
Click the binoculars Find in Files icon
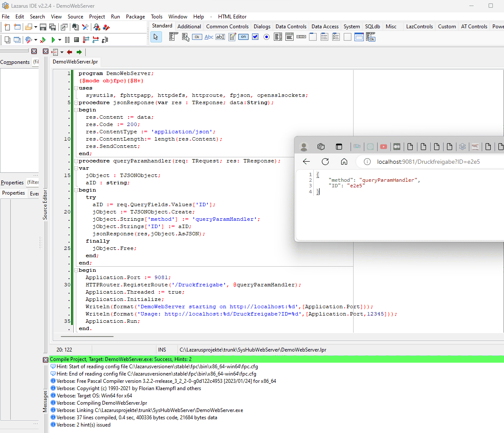click(x=75, y=27)
